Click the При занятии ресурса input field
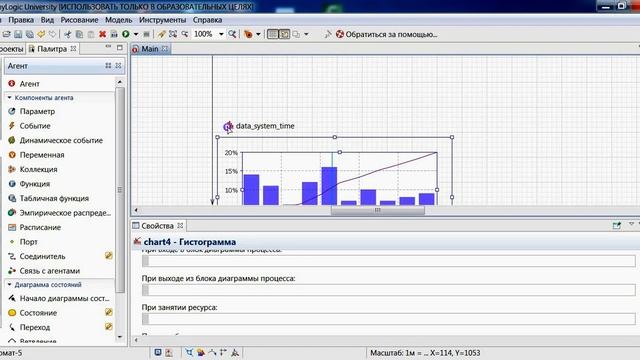The width and height of the screenshot is (640, 360). (x=389, y=319)
